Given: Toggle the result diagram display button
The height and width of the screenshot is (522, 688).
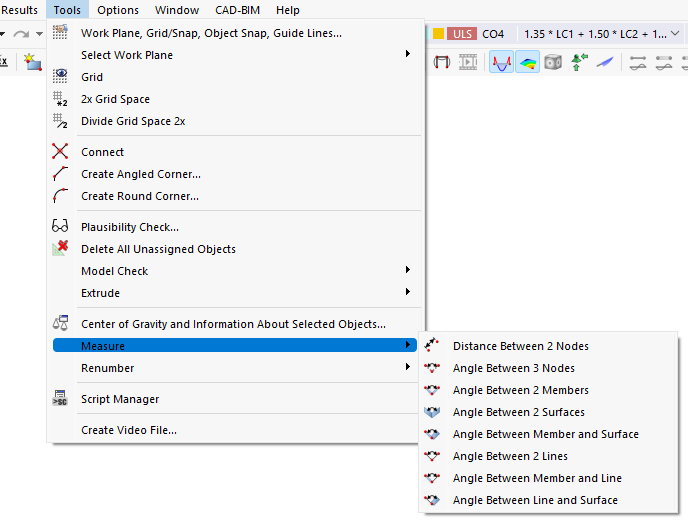Looking at the screenshot, I should [x=501, y=62].
